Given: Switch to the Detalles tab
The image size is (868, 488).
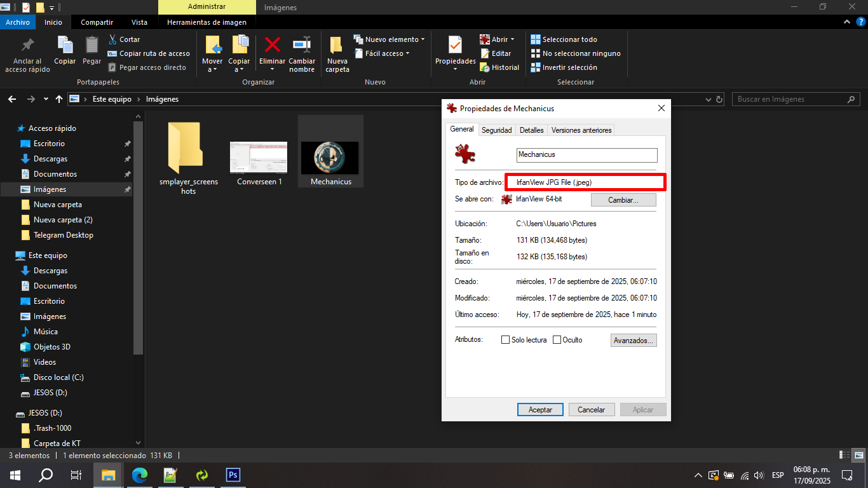Looking at the screenshot, I should (x=531, y=130).
